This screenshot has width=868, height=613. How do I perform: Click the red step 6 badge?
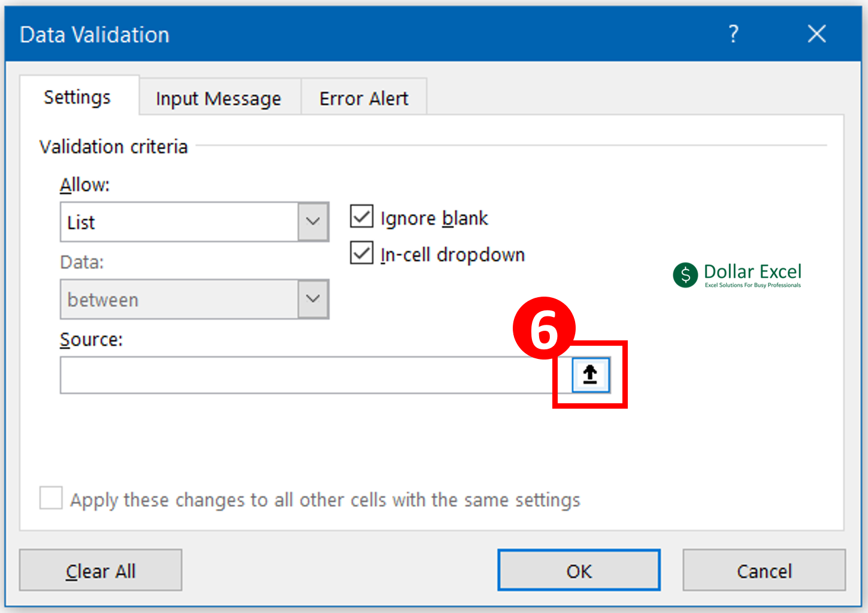(543, 328)
